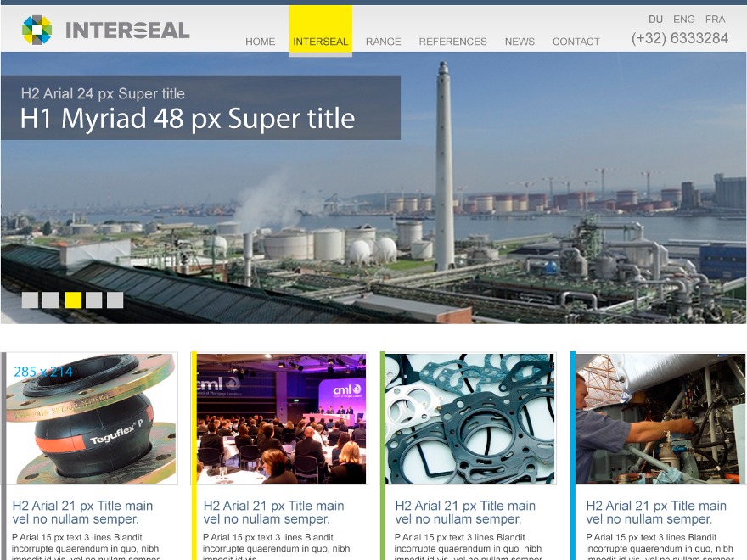
Task: Click the Interseal colorful logo icon
Action: click(37, 30)
